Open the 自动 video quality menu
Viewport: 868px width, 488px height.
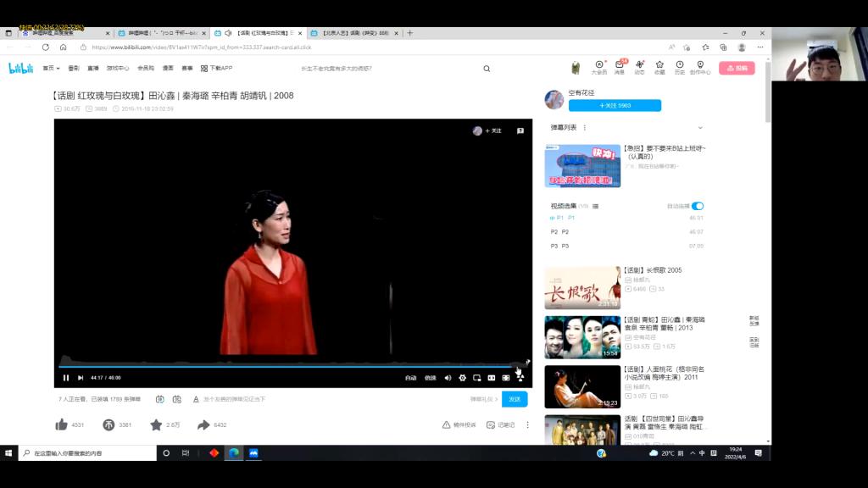coord(411,378)
